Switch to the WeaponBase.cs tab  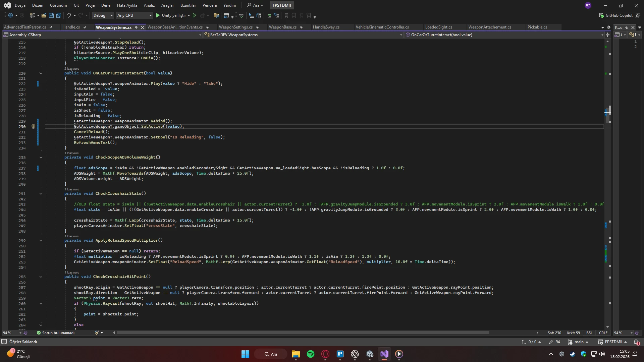[x=282, y=27]
